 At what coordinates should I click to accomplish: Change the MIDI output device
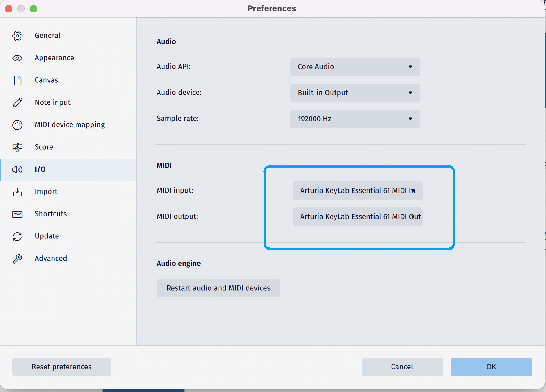(x=357, y=217)
